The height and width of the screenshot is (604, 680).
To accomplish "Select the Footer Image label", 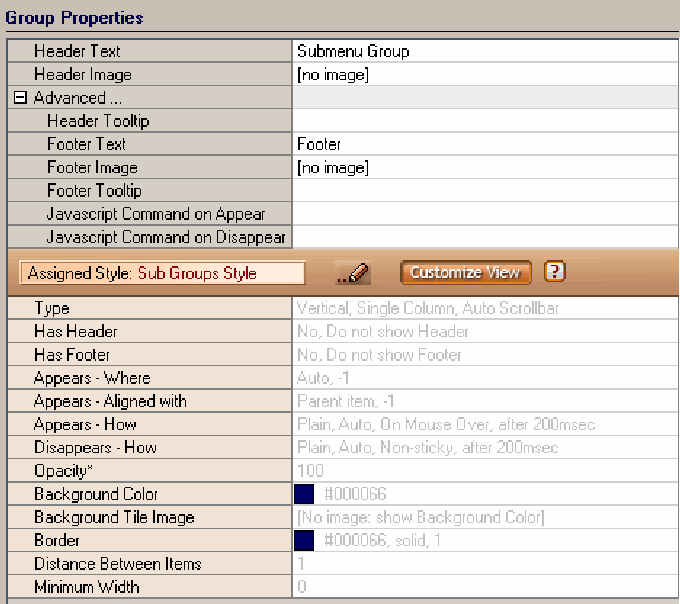I will click(x=92, y=167).
